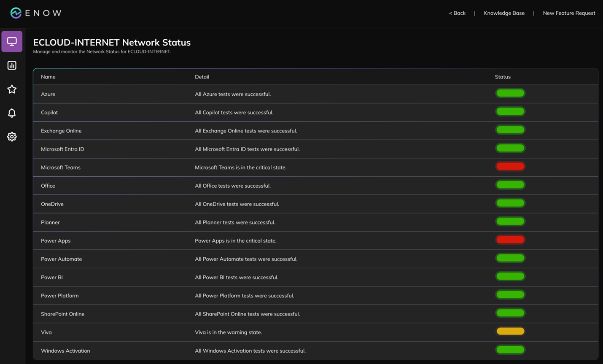This screenshot has height=364, width=603.
Task: Click the green status pill for OneDrive
Action: click(510, 203)
